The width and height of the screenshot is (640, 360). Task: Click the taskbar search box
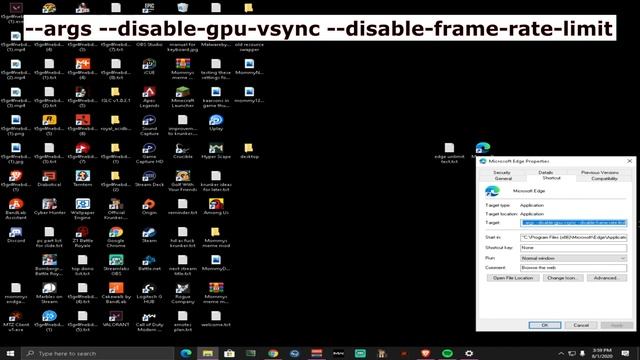[98, 353]
